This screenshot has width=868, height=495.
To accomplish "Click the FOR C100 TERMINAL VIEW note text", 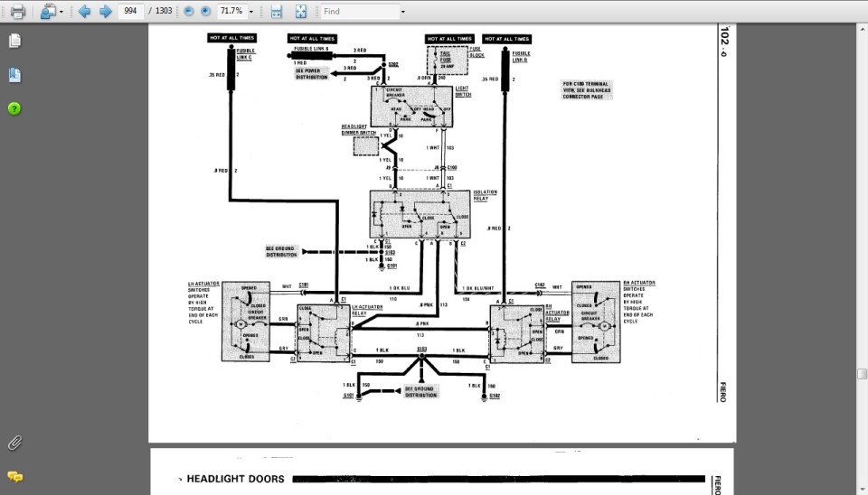I will click(x=587, y=90).
